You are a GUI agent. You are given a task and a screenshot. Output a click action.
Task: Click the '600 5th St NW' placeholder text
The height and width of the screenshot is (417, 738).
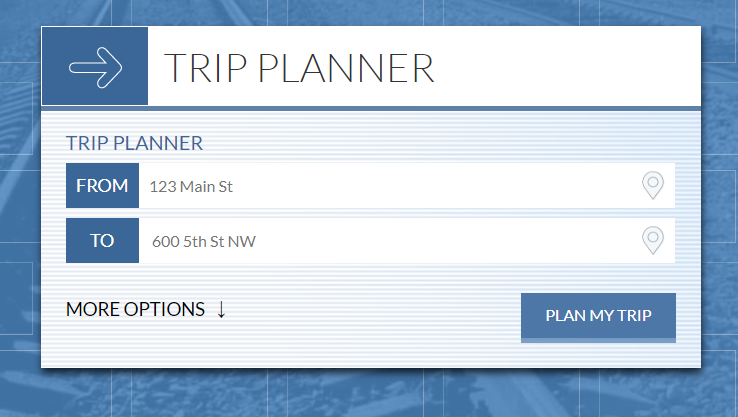(204, 241)
